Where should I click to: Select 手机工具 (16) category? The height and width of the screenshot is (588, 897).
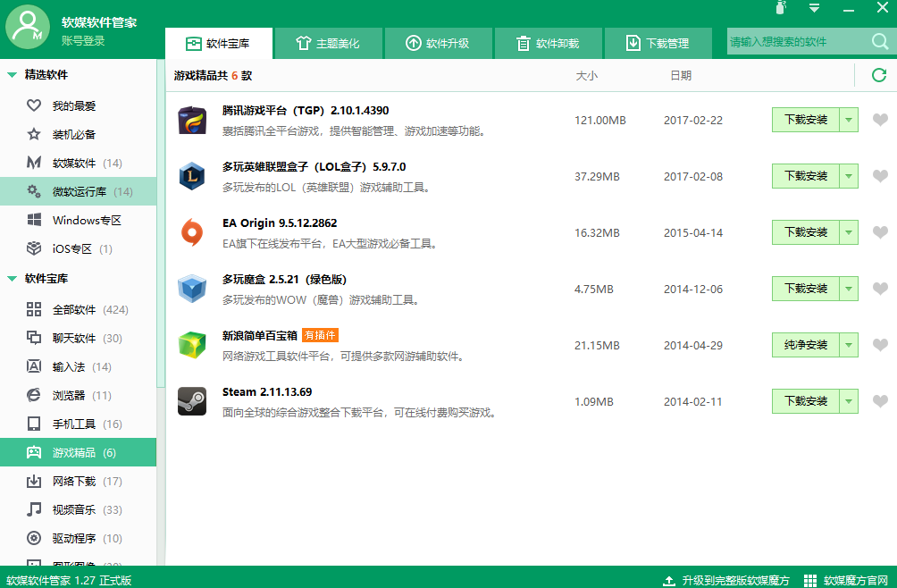[x=79, y=424]
